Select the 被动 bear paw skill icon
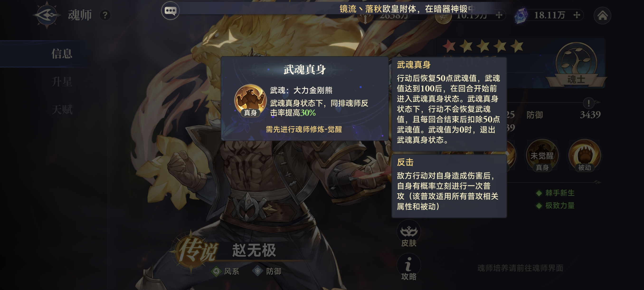 pos(584,155)
